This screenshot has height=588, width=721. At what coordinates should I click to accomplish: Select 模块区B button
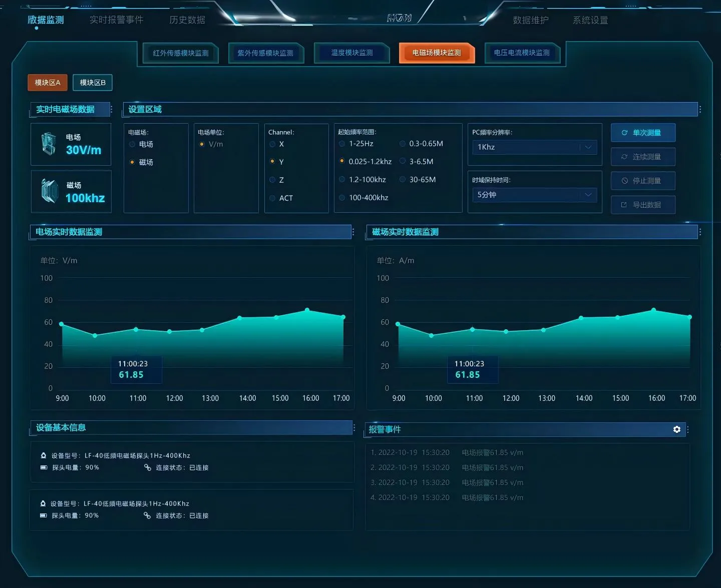click(x=93, y=83)
